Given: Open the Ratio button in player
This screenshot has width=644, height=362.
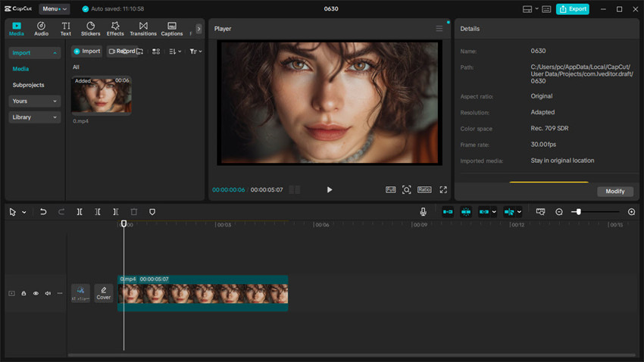Looking at the screenshot, I should [x=424, y=189].
